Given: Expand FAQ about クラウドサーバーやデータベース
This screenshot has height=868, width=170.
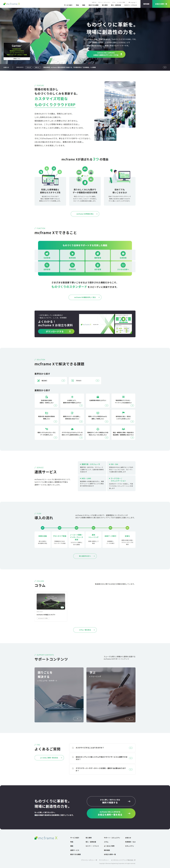Looking at the screenshot, I should 102,769.
